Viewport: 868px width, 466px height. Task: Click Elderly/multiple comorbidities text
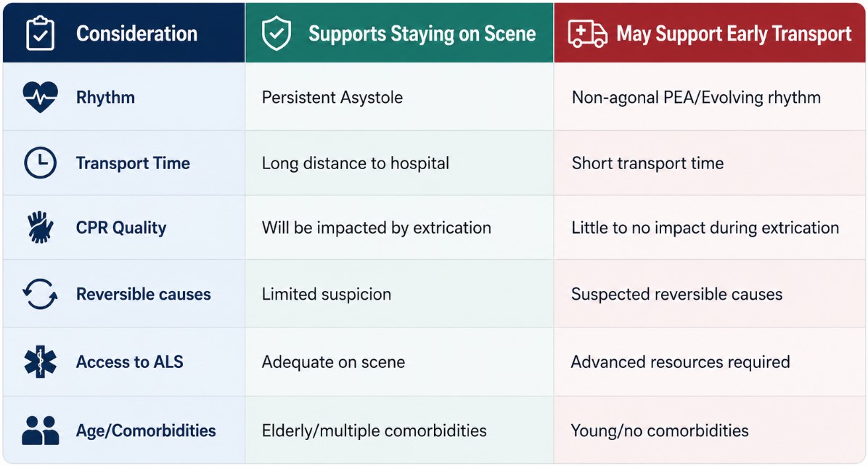(374, 430)
